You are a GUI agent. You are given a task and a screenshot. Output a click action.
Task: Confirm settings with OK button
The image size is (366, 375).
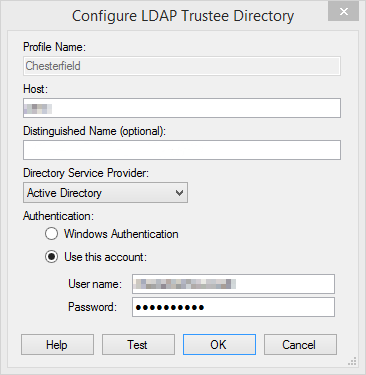(x=219, y=345)
